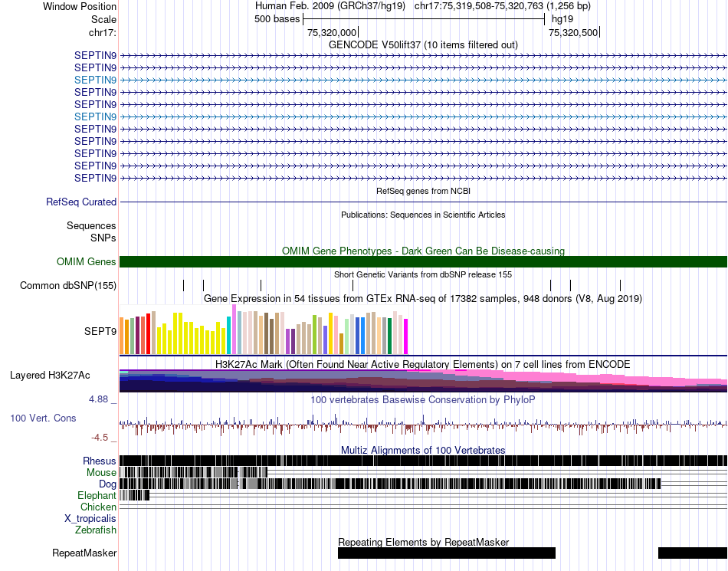This screenshot has width=728, height=571.
Task: Click the bottommost SEPTIN9 transcript label
Action: pyautogui.click(x=95, y=179)
